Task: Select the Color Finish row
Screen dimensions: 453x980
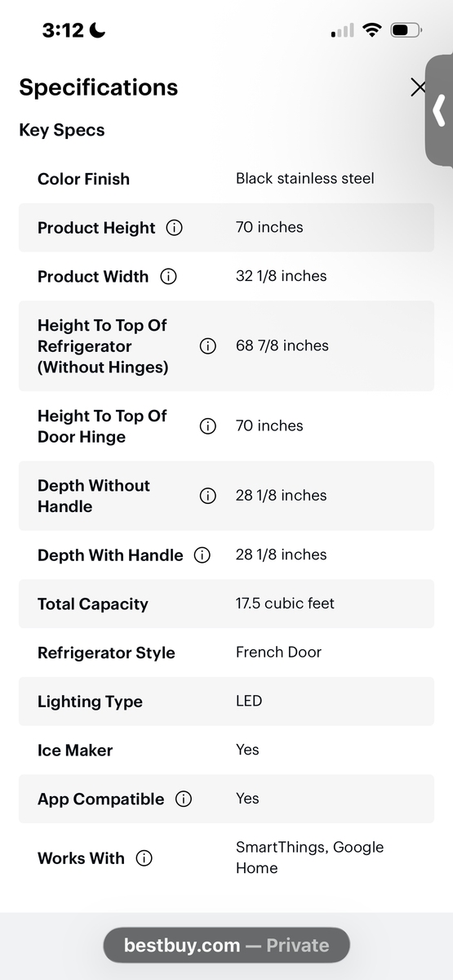Action: pos(227,179)
